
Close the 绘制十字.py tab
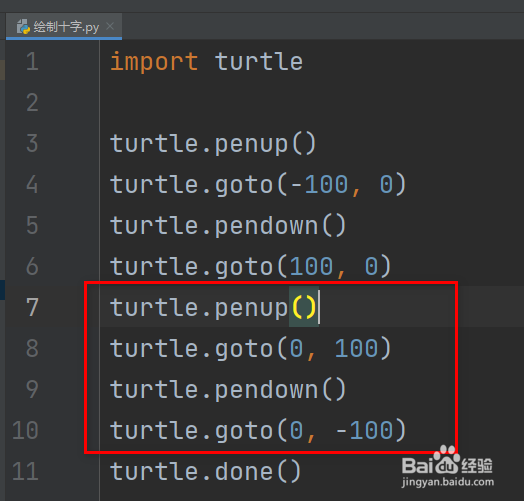tap(110, 26)
